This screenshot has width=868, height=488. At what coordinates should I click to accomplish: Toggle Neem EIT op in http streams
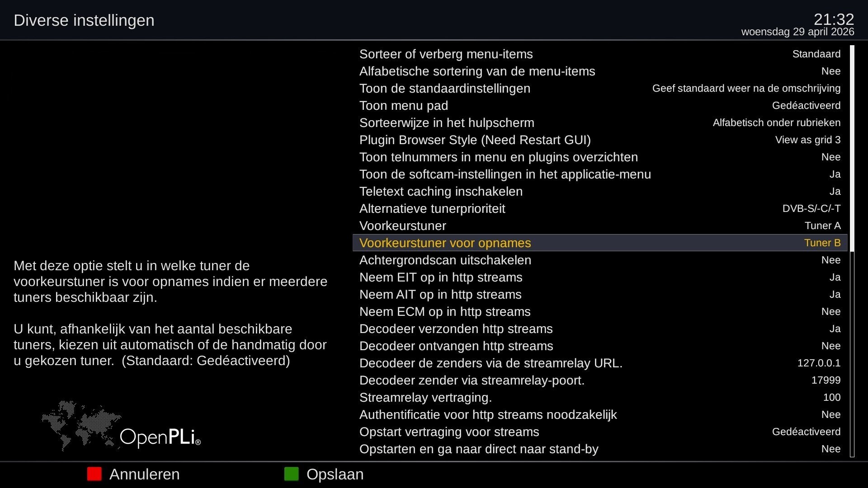coord(599,277)
